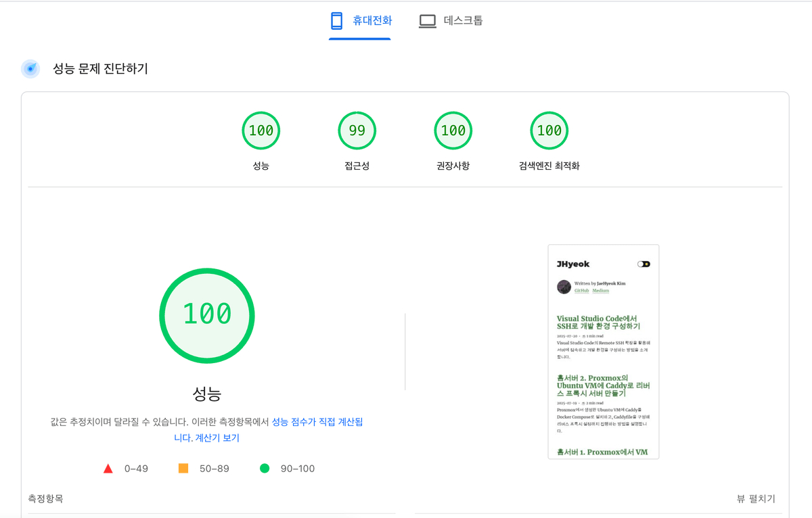Viewport: 812px width, 518px height.
Task: Switch to the 휴대전화 tab
Action: (x=359, y=20)
